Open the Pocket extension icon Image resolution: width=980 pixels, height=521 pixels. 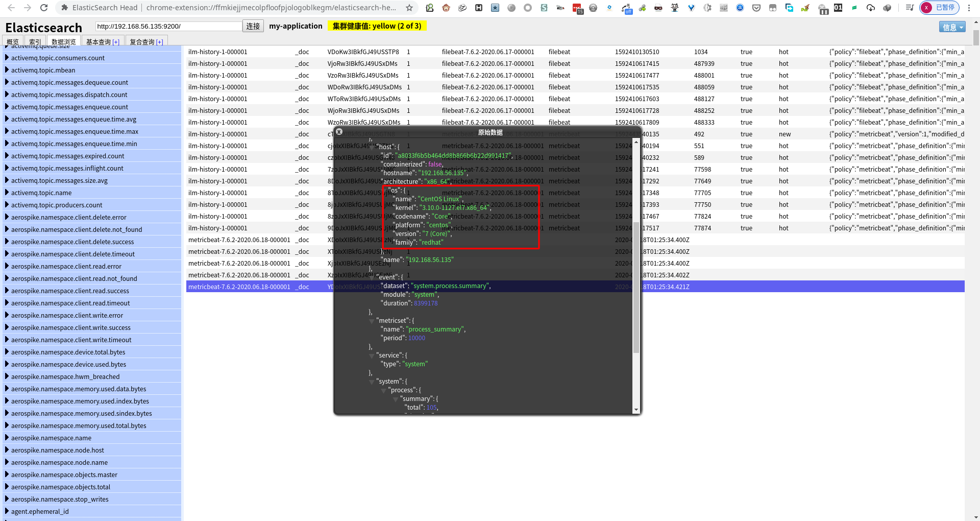[x=756, y=8]
